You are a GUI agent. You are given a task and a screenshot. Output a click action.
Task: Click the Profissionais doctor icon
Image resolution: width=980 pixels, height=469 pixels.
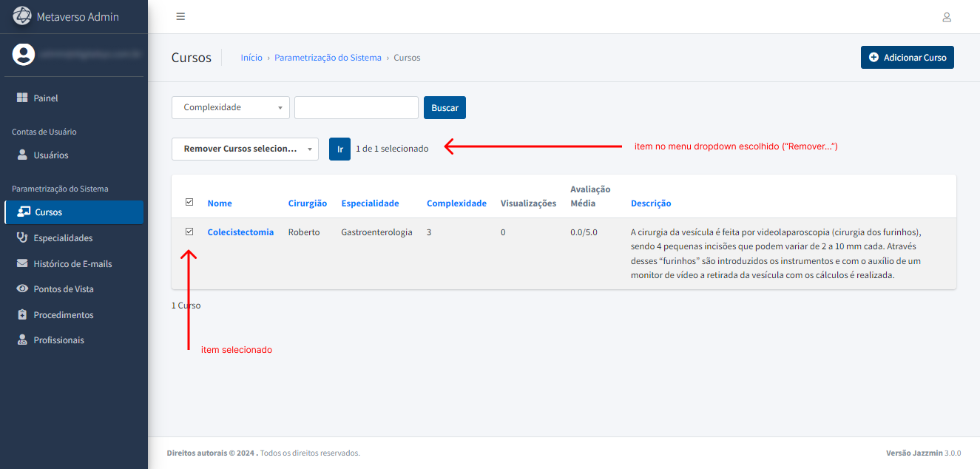(x=22, y=340)
